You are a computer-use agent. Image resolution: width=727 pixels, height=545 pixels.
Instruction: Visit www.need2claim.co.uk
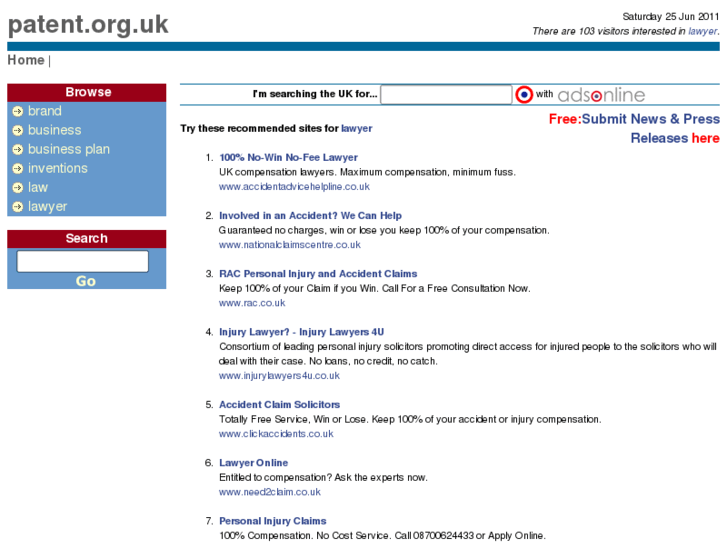[269, 492]
